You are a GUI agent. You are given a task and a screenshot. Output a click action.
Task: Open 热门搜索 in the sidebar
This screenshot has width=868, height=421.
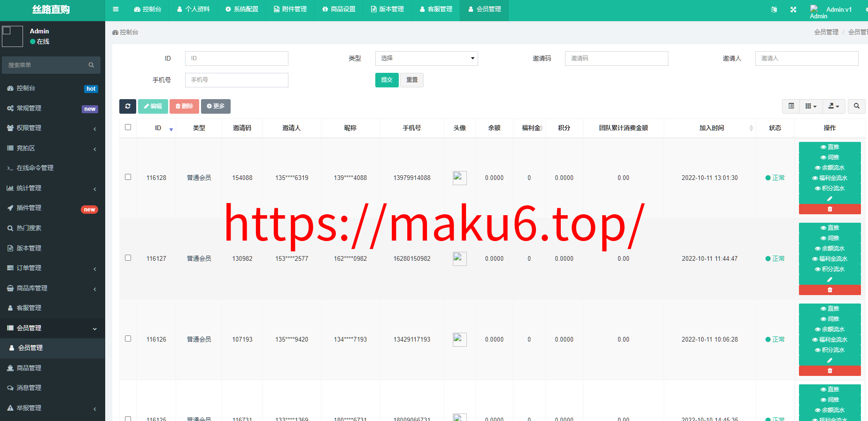click(x=53, y=228)
